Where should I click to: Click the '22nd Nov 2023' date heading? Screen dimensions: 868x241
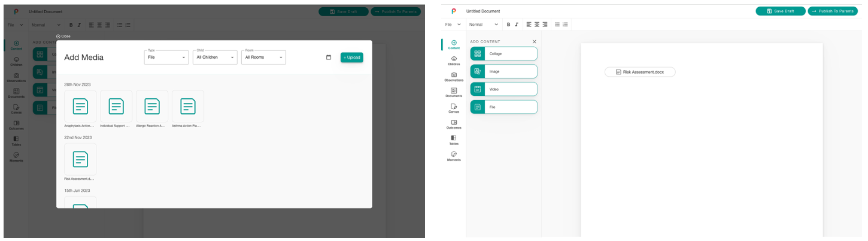(x=78, y=137)
